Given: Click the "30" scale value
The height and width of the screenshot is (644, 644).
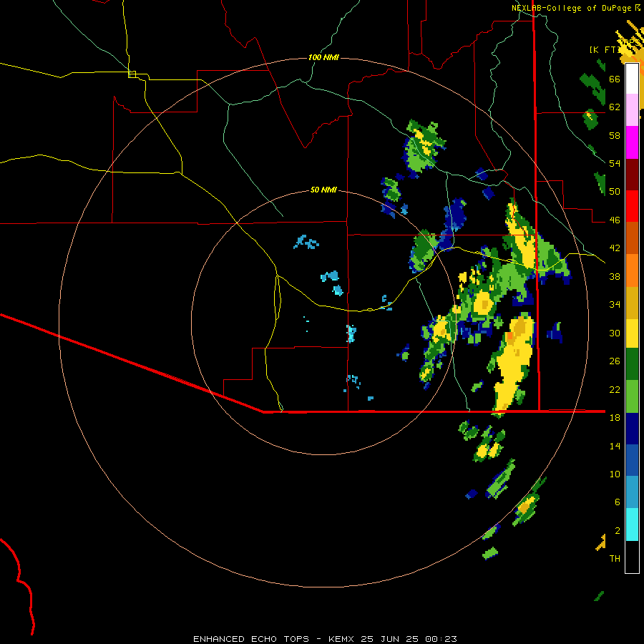Looking at the screenshot, I should (615, 333).
